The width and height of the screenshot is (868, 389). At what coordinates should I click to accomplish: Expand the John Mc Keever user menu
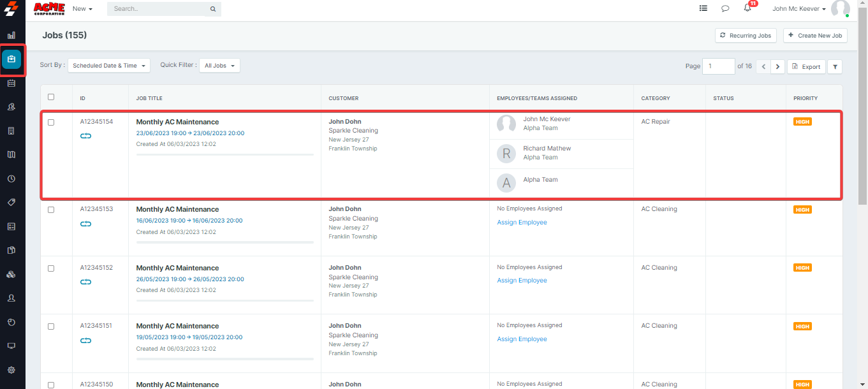[x=799, y=9]
